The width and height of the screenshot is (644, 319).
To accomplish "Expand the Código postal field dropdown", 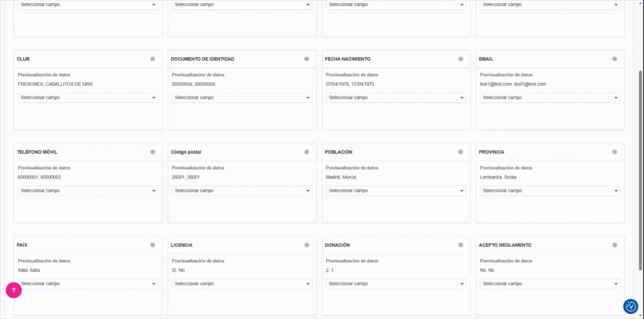I will point(242,191).
